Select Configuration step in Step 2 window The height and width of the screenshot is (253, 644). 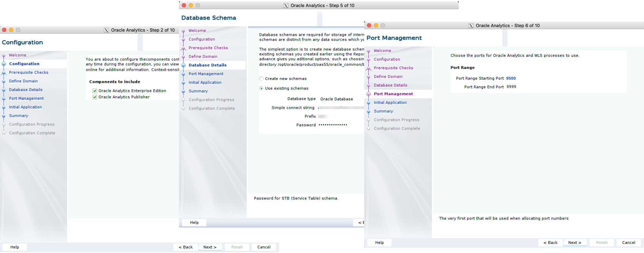coord(24,64)
